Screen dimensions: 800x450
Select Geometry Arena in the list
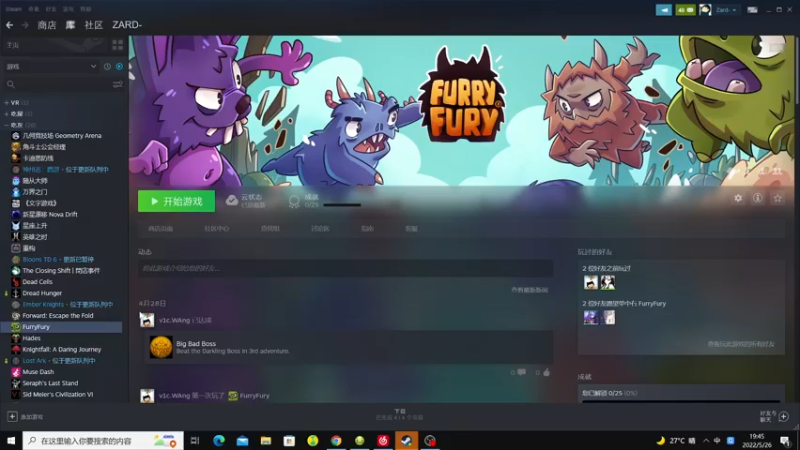61,136
